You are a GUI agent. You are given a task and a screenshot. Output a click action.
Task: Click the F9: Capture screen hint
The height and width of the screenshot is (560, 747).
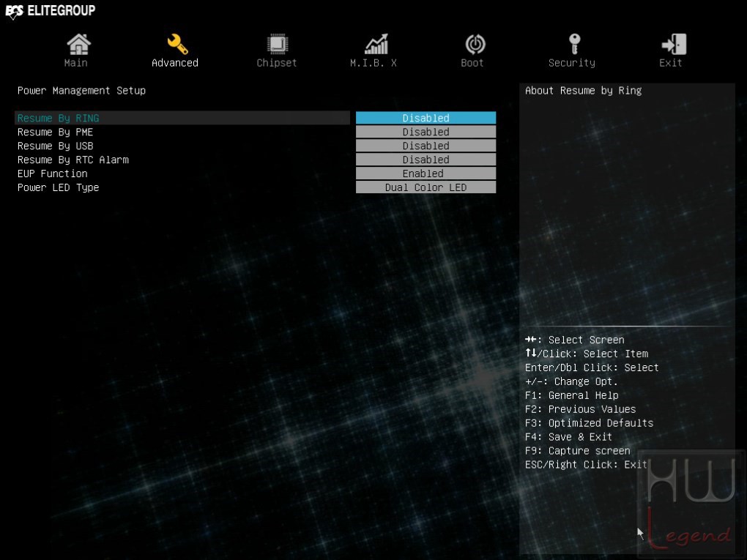point(577,450)
